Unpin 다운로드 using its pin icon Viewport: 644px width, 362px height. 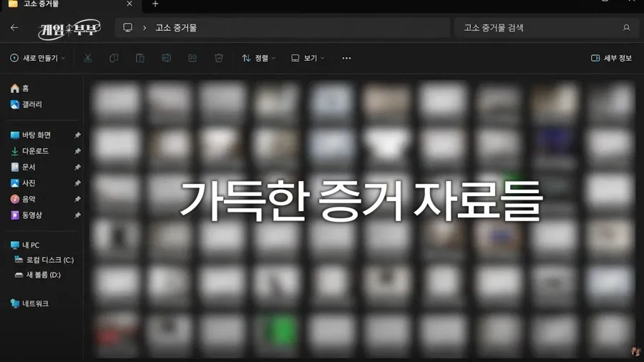click(77, 151)
